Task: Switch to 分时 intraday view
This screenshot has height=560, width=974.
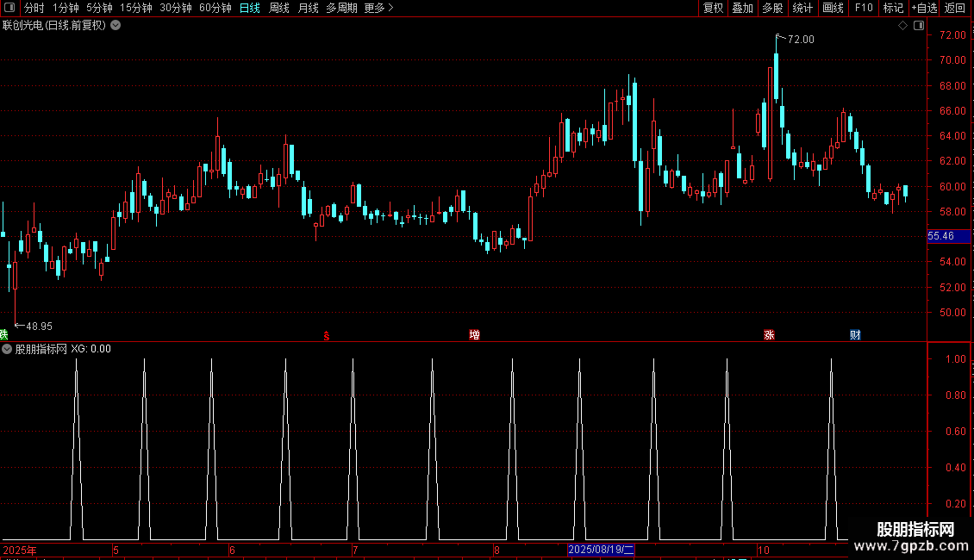Action: coord(34,8)
